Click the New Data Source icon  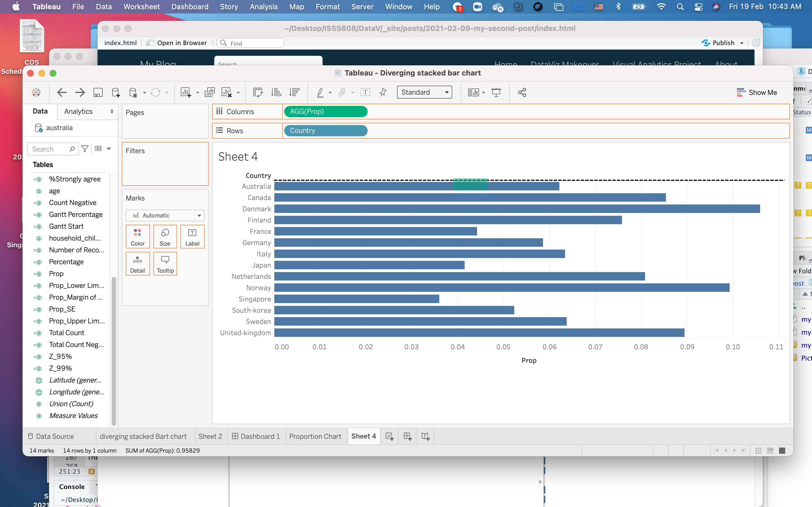[x=116, y=92]
